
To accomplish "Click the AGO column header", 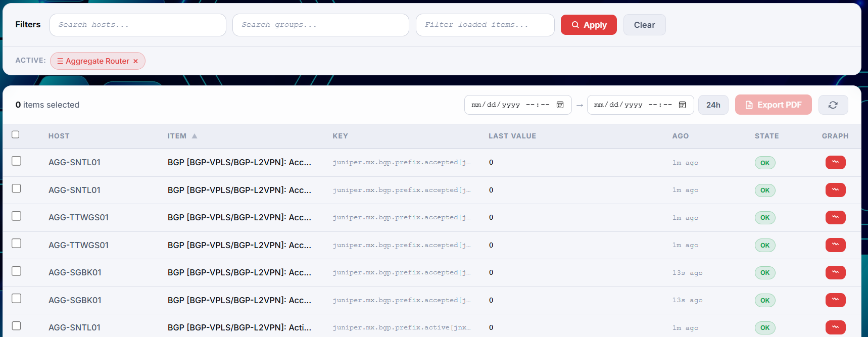I will click(x=681, y=136).
